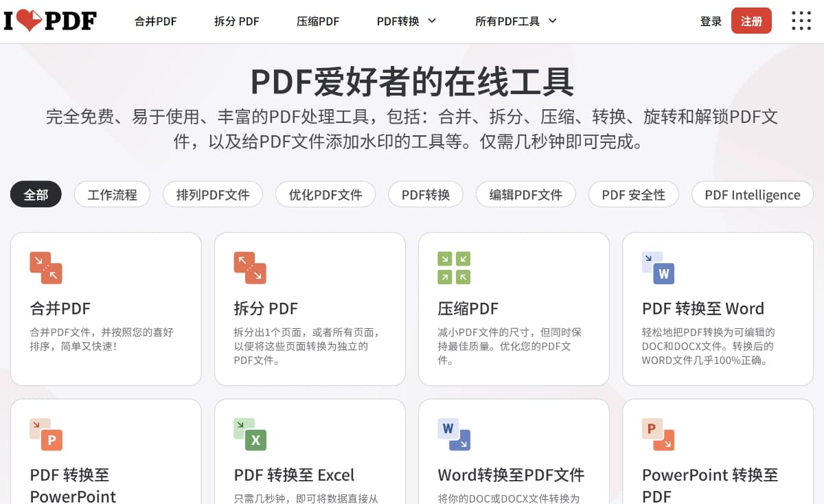Expand the PDF转换 dropdown menu
The image size is (824, 504).
[x=407, y=21]
